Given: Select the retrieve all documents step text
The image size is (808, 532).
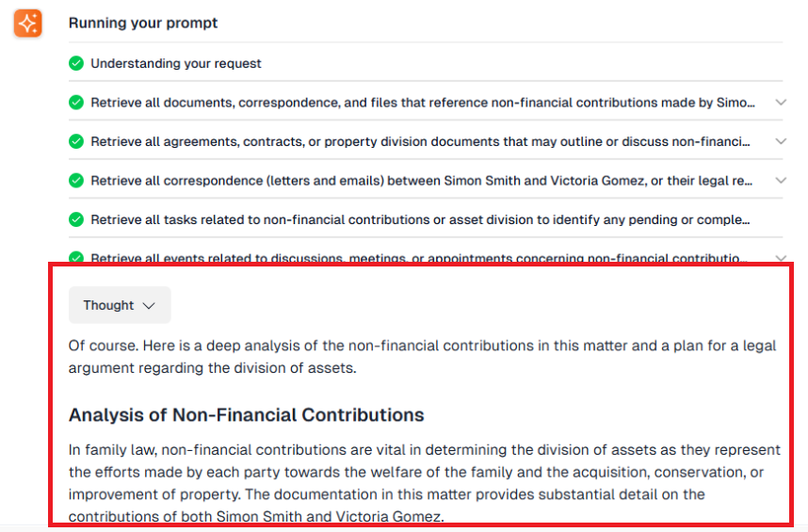Looking at the screenshot, I should [x=423, y=103].
